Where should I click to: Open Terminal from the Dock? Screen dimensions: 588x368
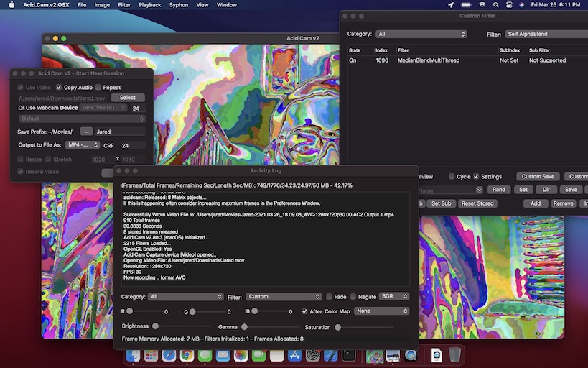point(348,355)
